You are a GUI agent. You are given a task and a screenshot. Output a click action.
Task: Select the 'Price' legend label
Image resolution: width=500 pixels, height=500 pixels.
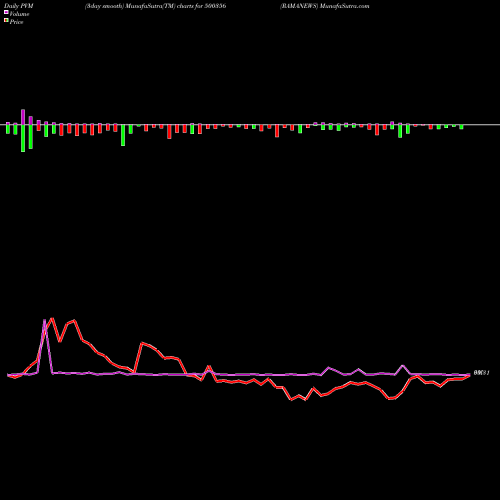tap(16, 22)
